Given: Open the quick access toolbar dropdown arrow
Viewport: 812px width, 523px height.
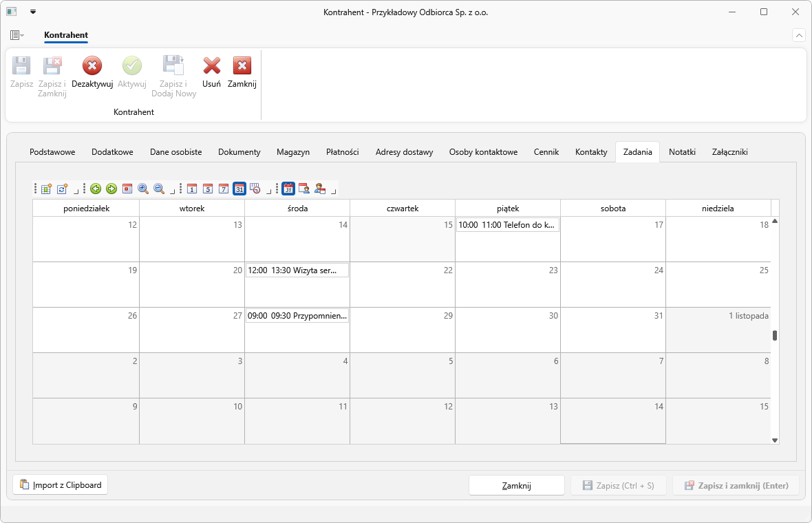Looking at the screenshot, I should [x=33, y=12].
